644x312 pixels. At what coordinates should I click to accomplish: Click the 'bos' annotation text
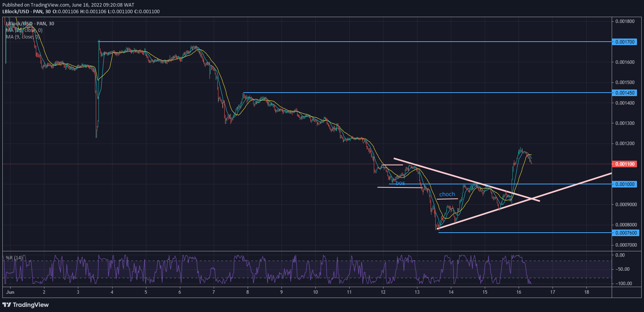coord(400,183)
